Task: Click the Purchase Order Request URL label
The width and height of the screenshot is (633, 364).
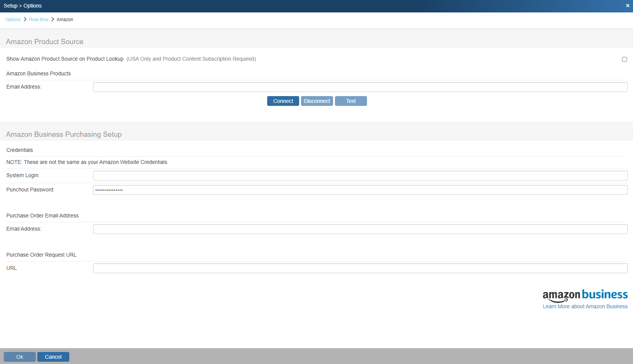Action: (x=41, y=255)
